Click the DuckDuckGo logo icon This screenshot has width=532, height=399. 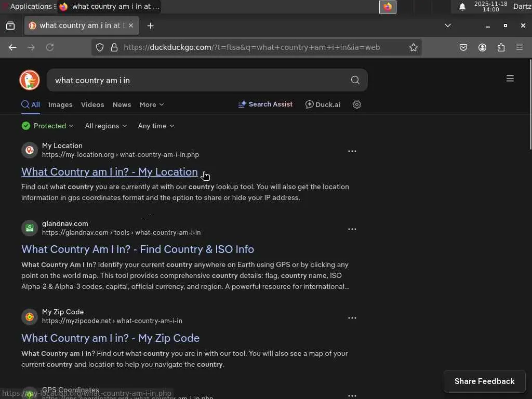pos(30,80)
